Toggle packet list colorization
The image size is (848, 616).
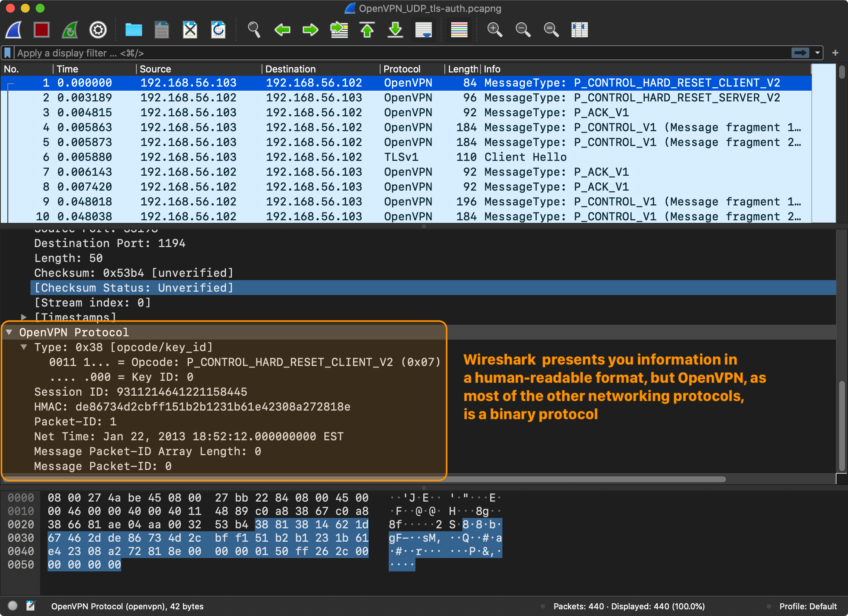point(459,30)
